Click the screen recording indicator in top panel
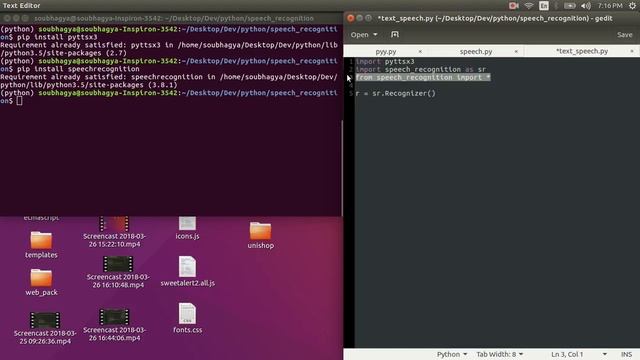 (513, 6)
